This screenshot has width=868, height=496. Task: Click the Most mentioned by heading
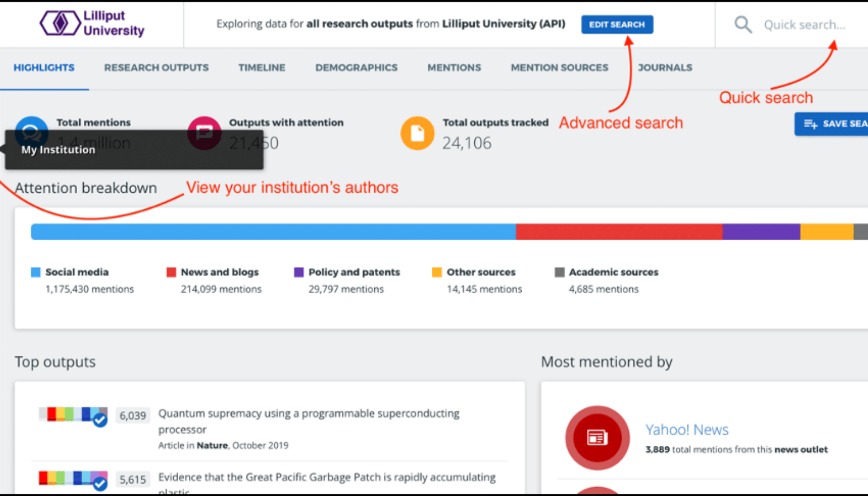607,362
